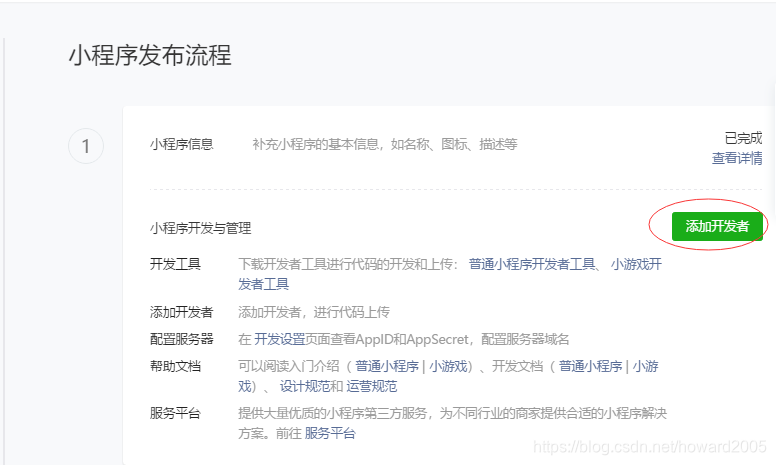Click the 添加开发者 row label
Screen dimensions: 776x465
tap(182, 312)
